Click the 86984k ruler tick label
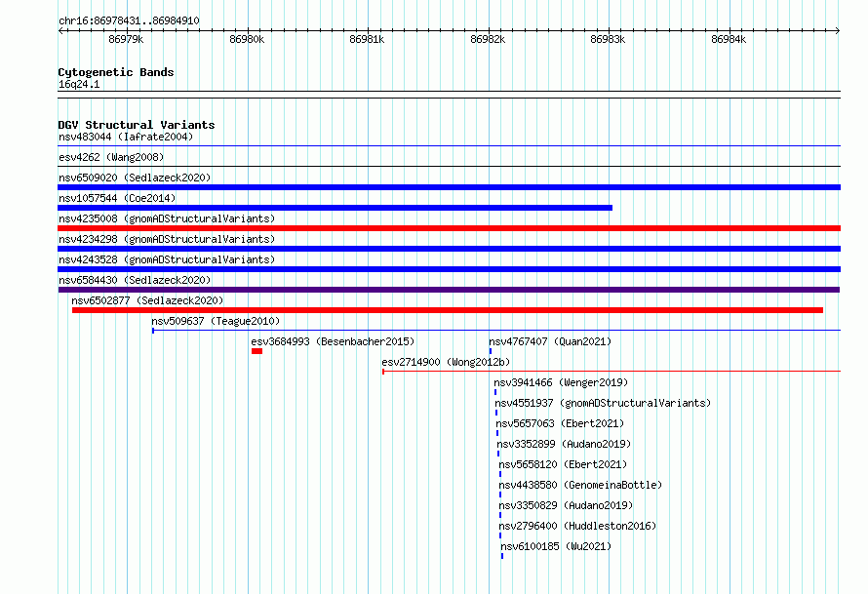This screenshot has height=594, width=868. [x=729, y=39]
